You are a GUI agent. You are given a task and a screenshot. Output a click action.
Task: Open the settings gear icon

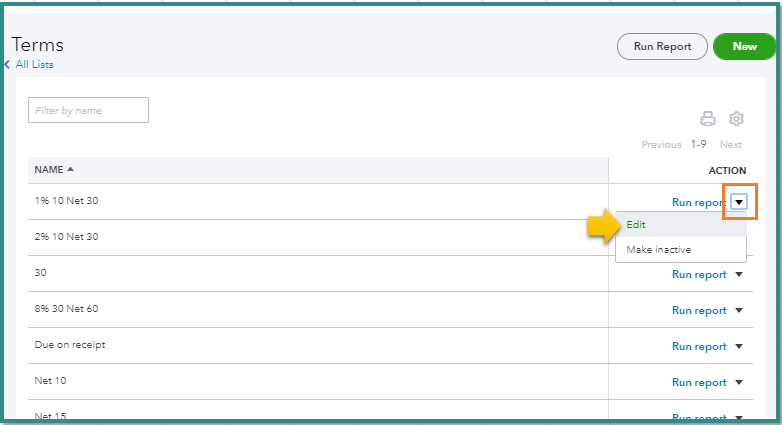point(737,119)
